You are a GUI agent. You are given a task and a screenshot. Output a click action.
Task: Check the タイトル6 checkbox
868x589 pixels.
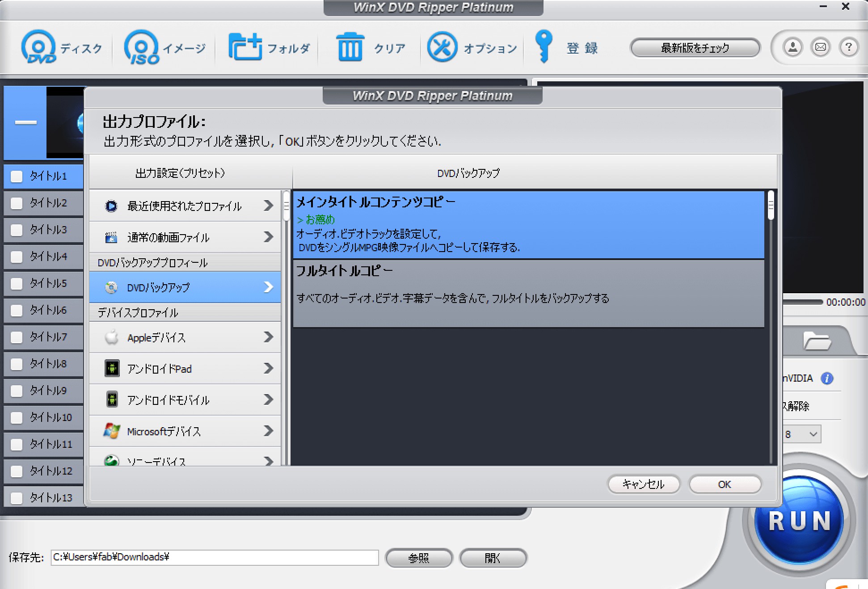[x=17, y=311]
